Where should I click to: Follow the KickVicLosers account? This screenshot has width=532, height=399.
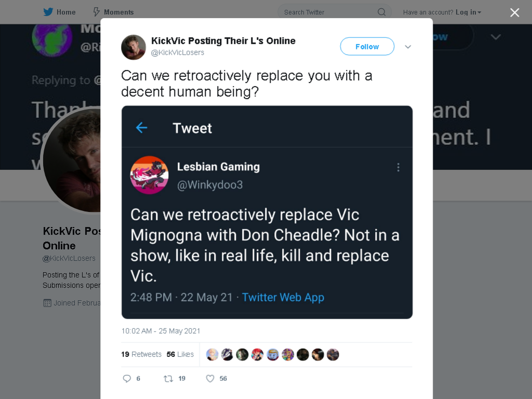[367, 46]
